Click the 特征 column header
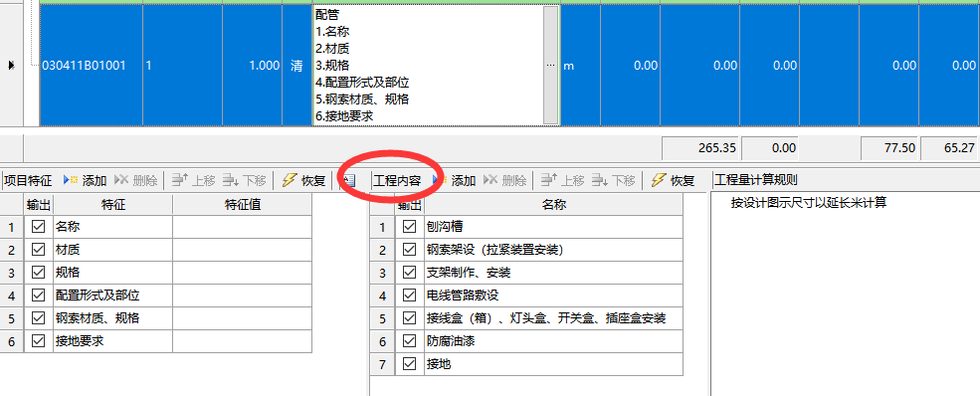The image size is (980, 396). 113,204
